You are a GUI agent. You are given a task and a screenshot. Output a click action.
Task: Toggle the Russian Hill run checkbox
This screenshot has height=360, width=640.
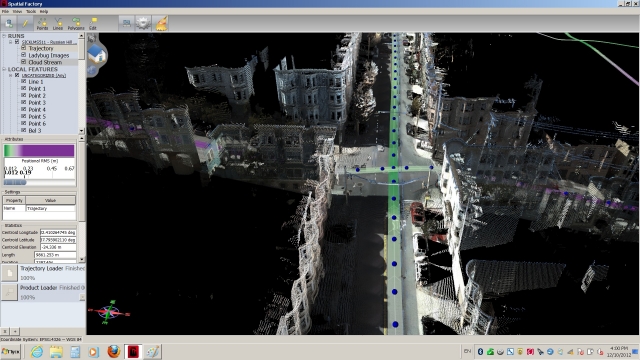pos(17,42)
